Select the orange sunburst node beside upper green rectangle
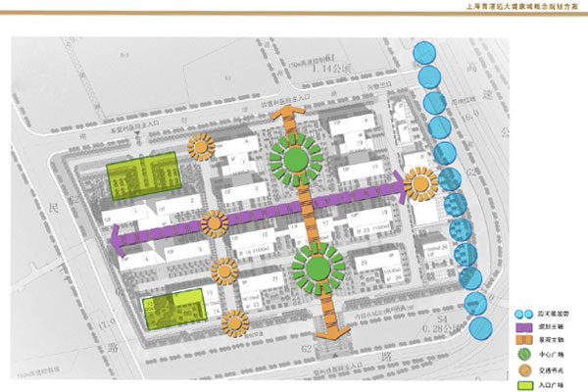This screenshot has height=392, width=588. tap(202, 147)
